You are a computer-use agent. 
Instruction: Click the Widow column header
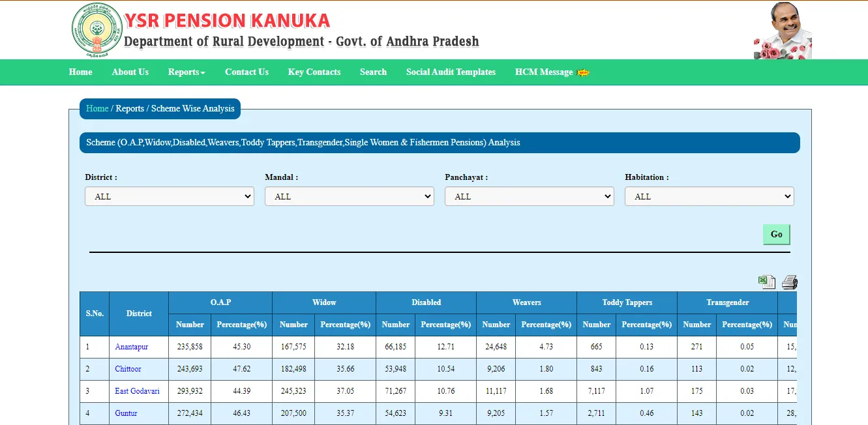(324, 302)
